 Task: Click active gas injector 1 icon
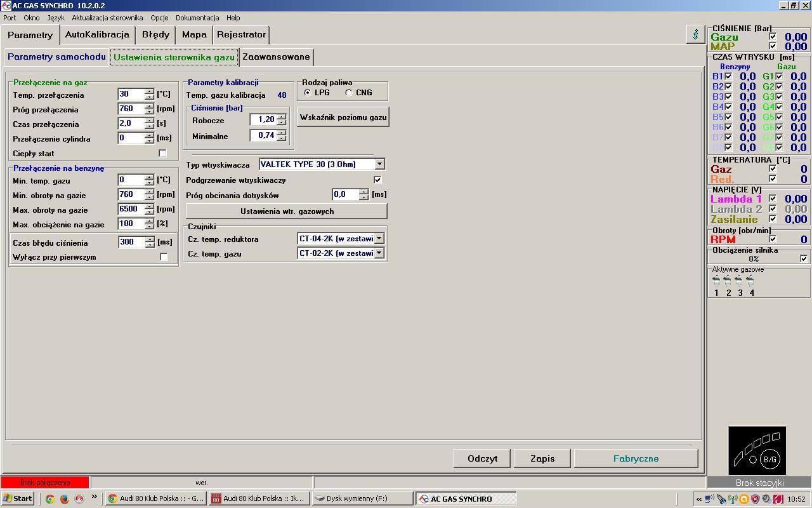716,281
